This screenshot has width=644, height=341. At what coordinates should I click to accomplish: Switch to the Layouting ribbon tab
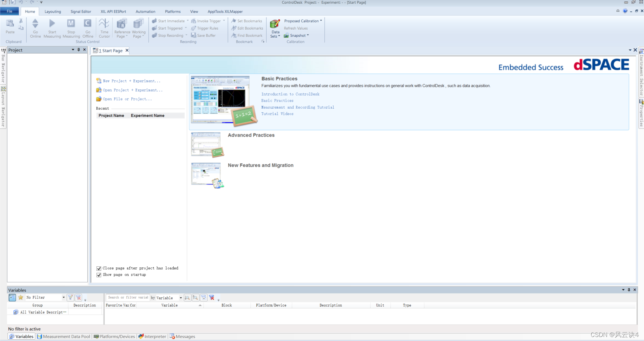pos(53,11)
